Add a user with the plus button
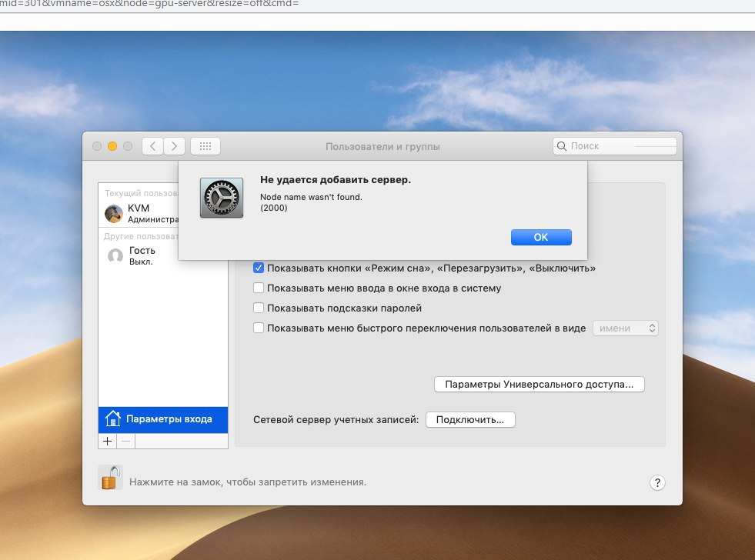The width and height of the screenshot is (755, 560). [108, 441]
